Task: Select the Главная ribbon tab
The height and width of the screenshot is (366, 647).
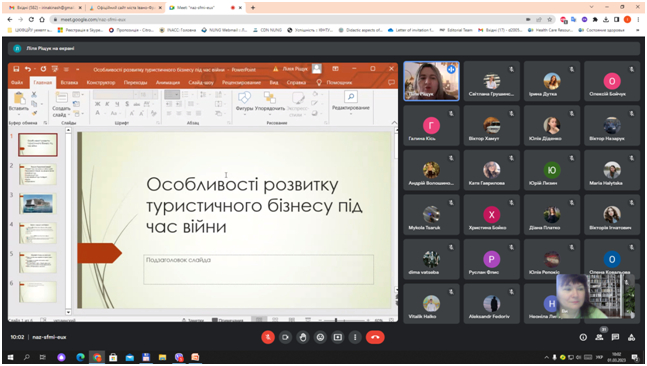Action: [x=43, y=83]
